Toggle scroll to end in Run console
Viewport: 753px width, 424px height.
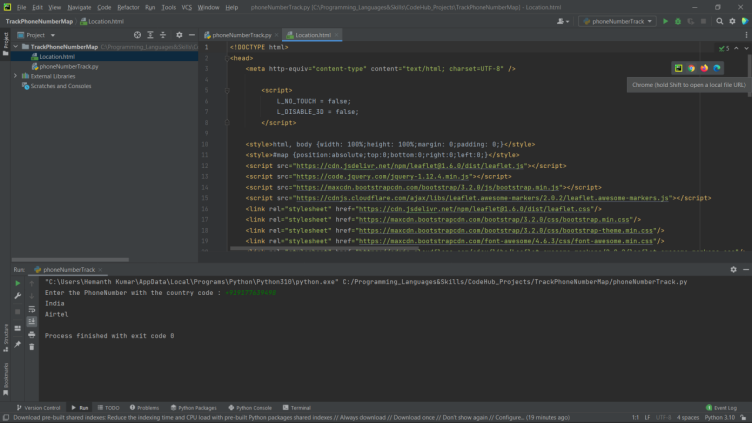click(x=32, y=322)
